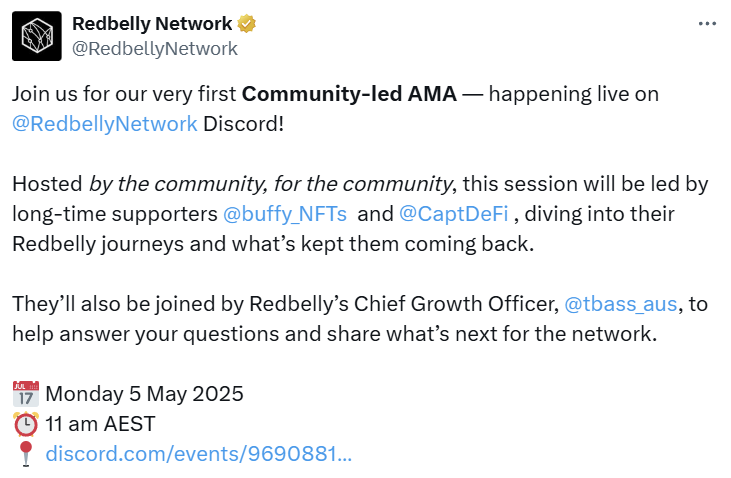731x478 pixels.
Task: Click the bold Community-led AMA text
Action: [349, 94]
